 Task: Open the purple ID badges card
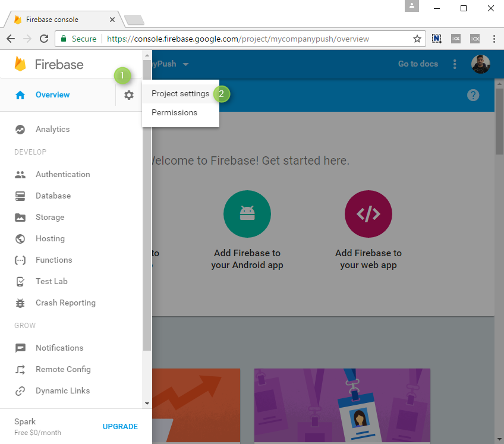click(x=342, y=405)
